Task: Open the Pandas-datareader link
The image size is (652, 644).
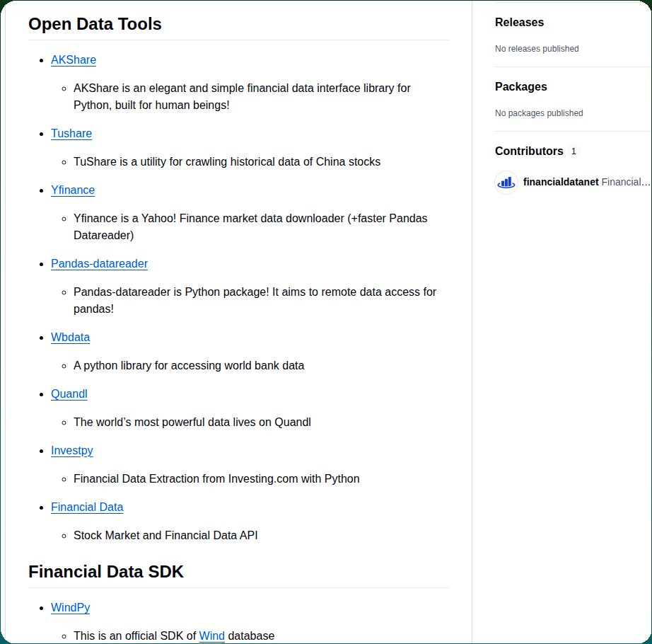Action: click(100, 264)
